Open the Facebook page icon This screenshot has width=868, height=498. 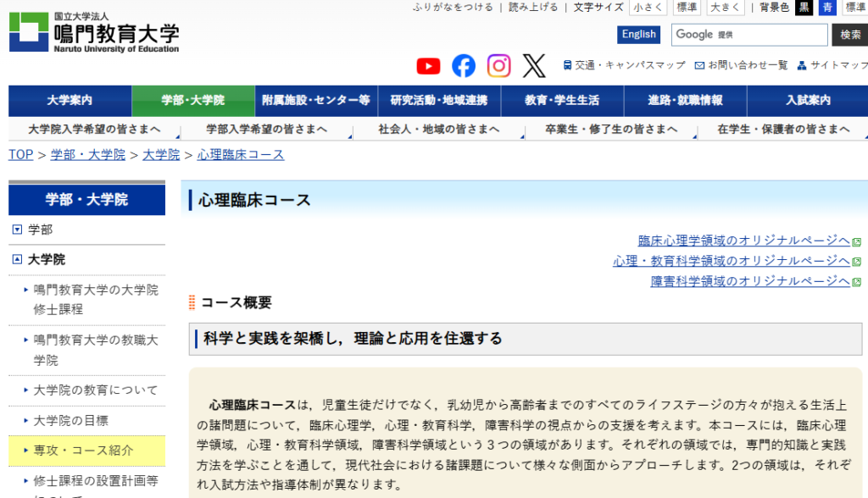[463, 65]
